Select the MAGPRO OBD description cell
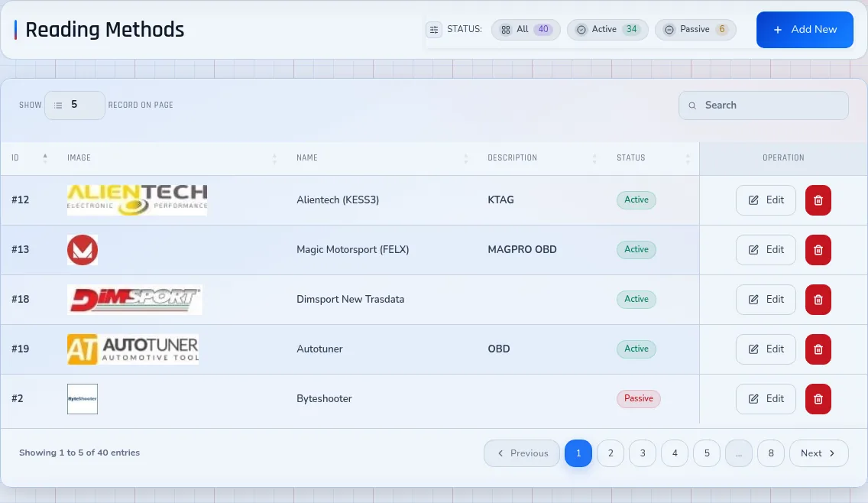 coord(522,250)
